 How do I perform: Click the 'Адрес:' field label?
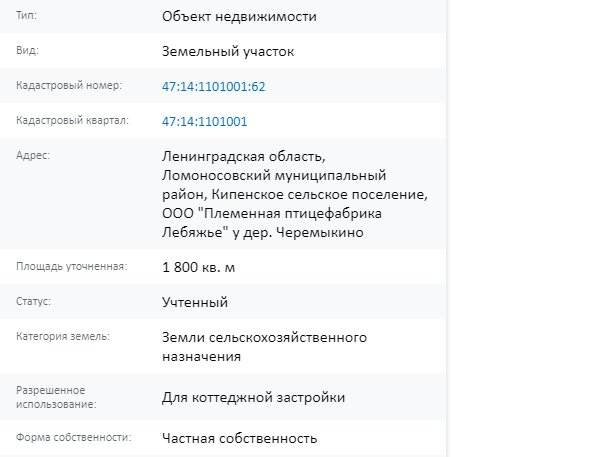33,155
